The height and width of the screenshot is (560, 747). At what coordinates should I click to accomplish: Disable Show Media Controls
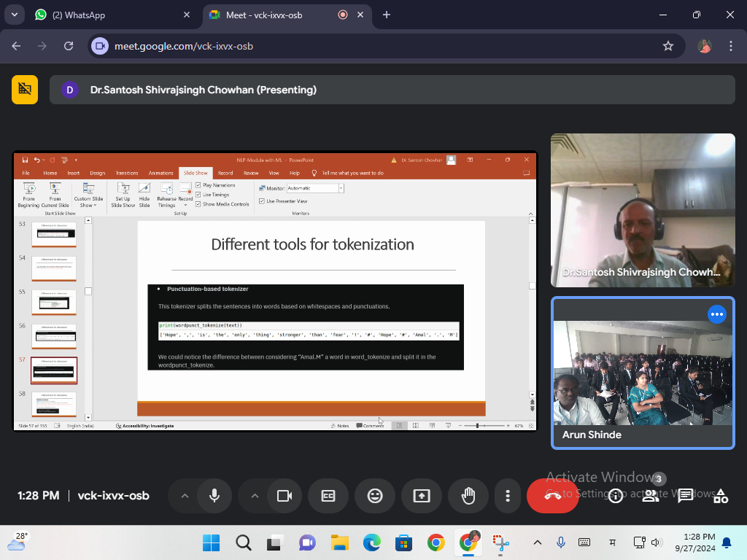[198, 205]
